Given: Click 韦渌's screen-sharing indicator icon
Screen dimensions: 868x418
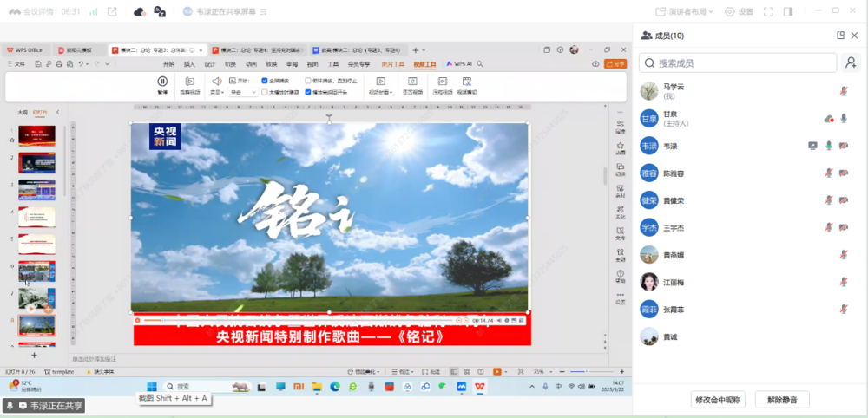Looking at the screenshot, I should point(812,146).
